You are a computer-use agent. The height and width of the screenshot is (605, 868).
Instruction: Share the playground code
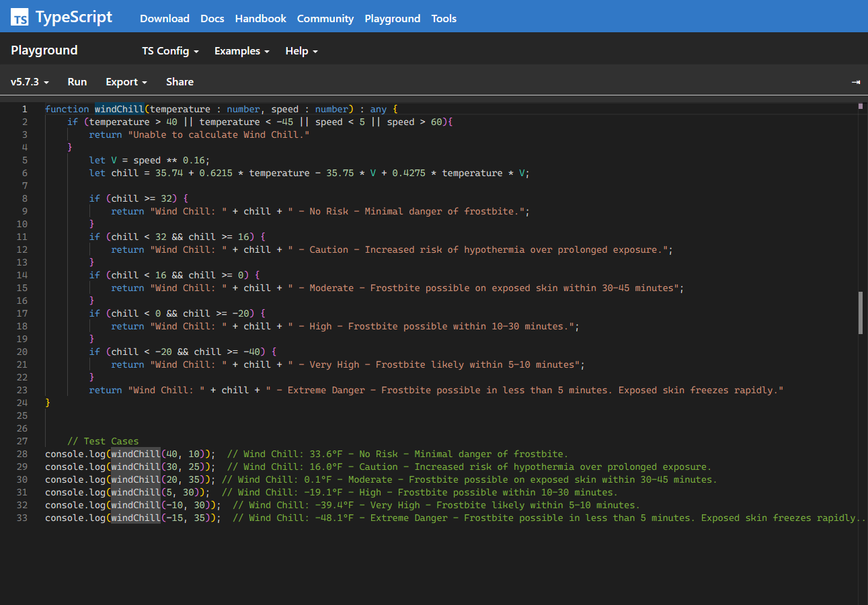click(180, 81)
